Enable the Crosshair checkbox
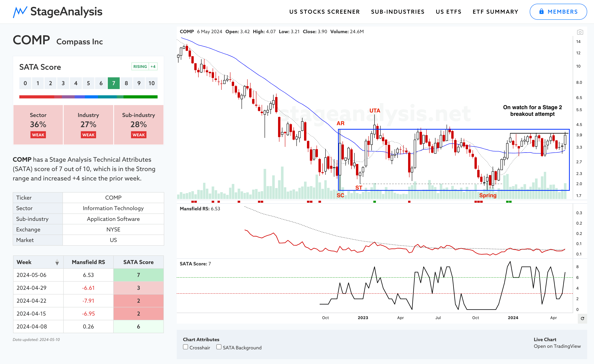This screenshot has width=594, height=364. pyautogui.click(x=185, y=347)
